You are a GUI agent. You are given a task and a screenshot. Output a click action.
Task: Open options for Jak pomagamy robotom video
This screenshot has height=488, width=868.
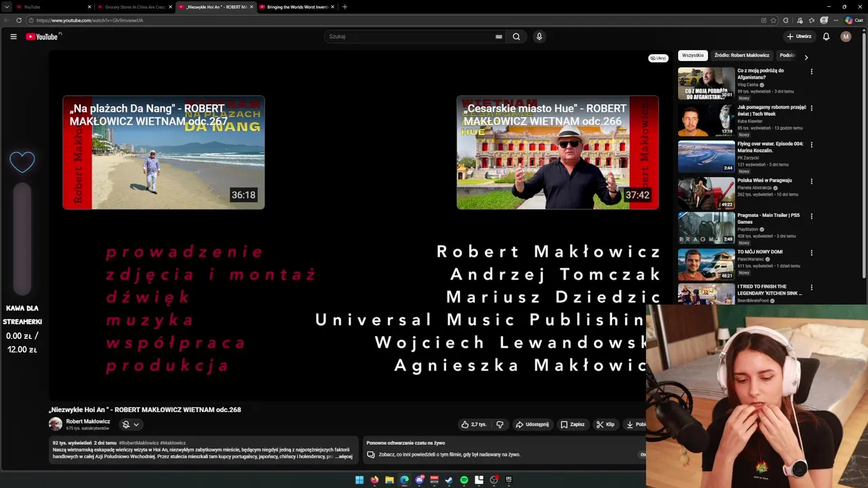click(x=811, y=108)
